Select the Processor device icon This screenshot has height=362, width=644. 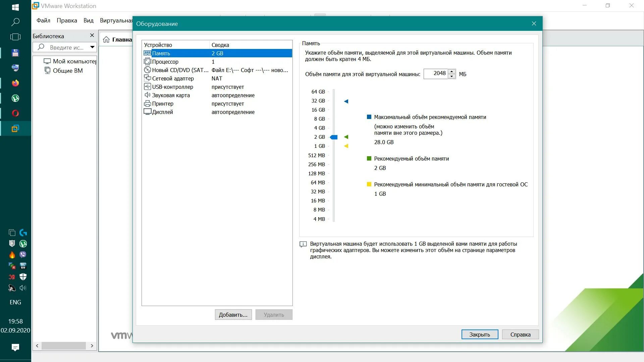[147, 62]
